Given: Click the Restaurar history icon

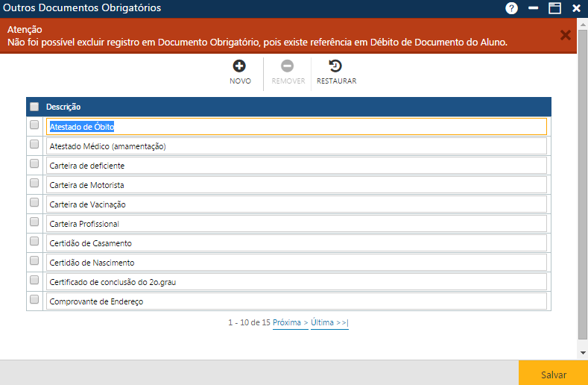Looking at the screenshot, I should click(336, 66).
